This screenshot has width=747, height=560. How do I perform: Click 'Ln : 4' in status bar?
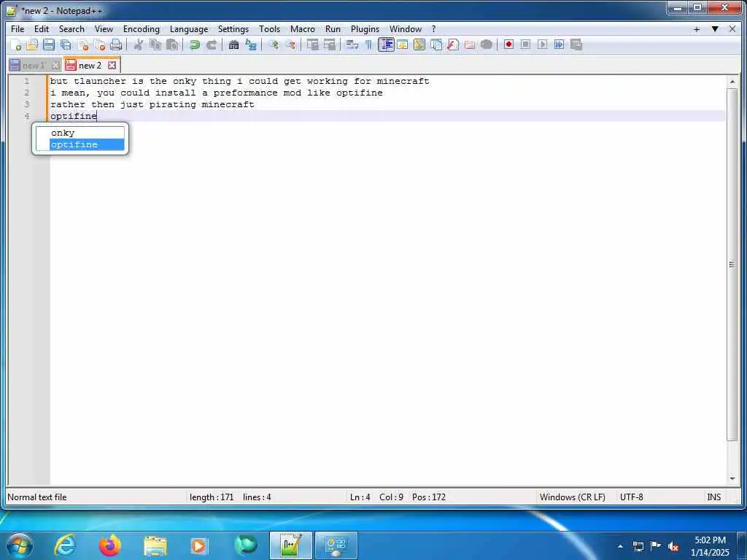[360, 497]
